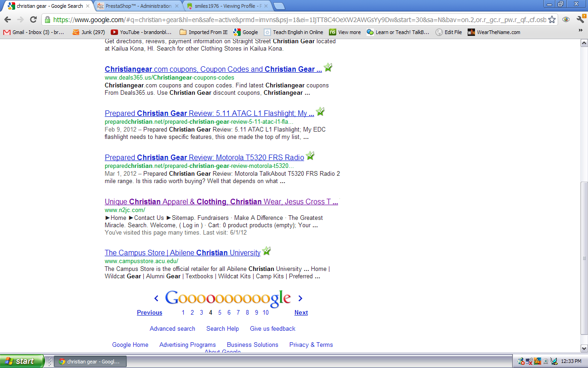Close the smiles1976 Viewing Profile tab
Viewport: 588px width, 368px height.
click(266, 6)
